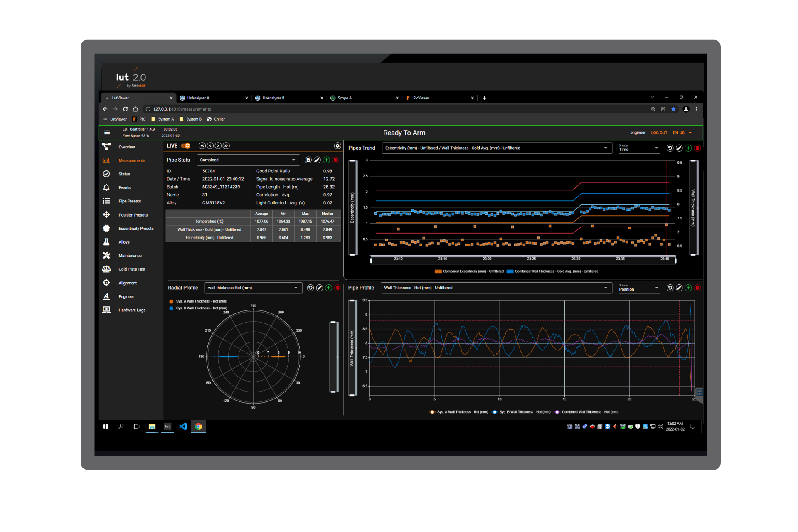
Task: Jump to first pipe with double-left arrow
Action: click(x=202, y=146)
